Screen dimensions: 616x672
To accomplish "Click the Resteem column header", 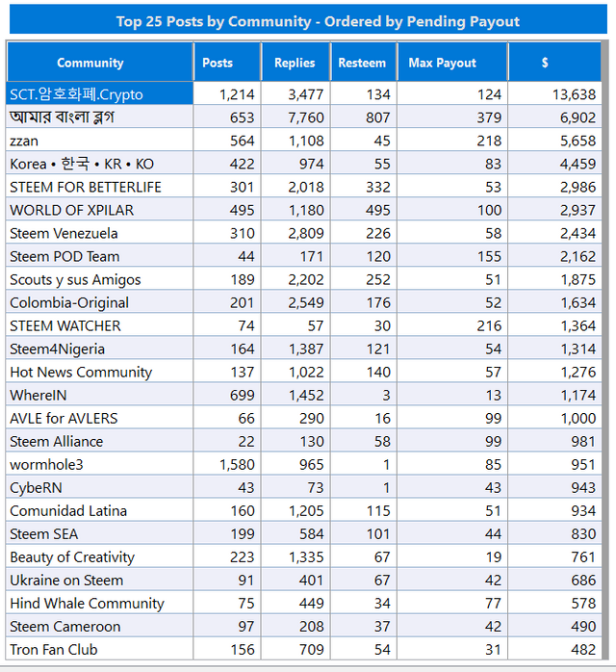I will (364, 63).
